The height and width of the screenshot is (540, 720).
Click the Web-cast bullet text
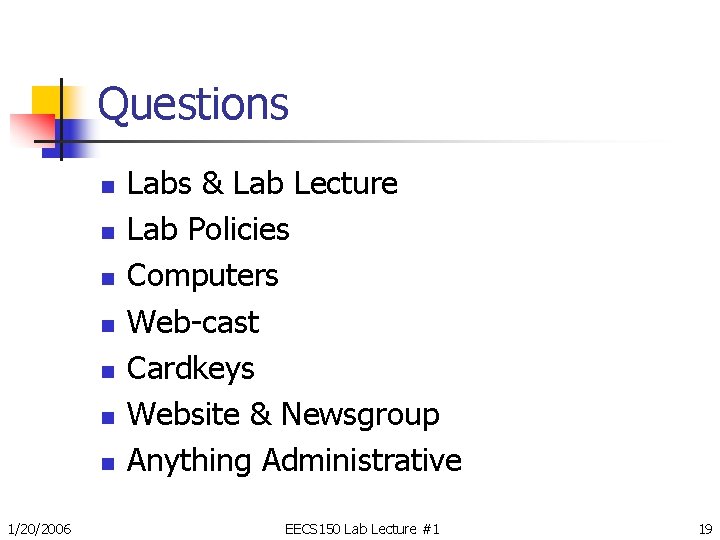click(193, 322)
